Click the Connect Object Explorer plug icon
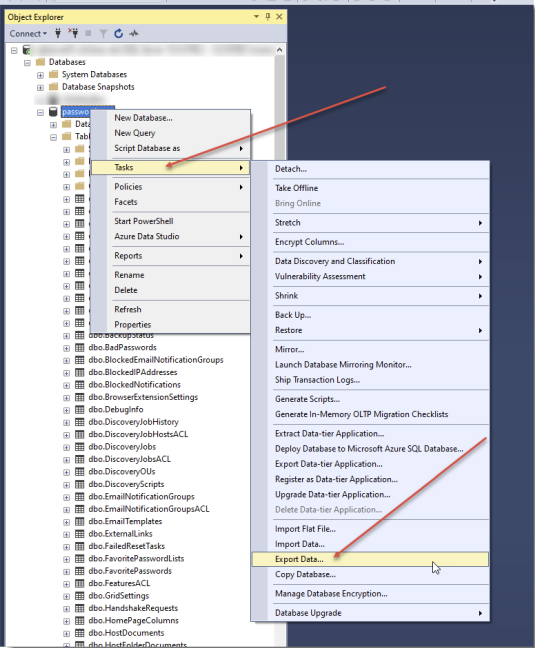Screen dimensions: 535x648 click(58, 33)
